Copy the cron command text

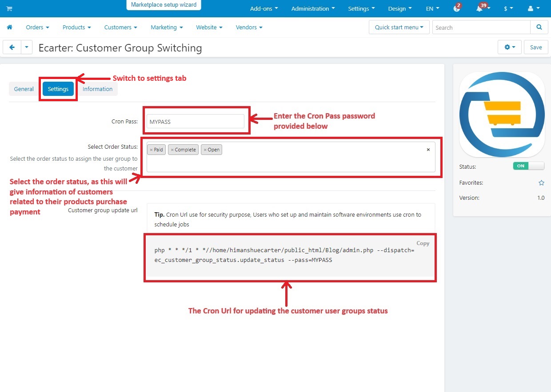pos(423,243)
